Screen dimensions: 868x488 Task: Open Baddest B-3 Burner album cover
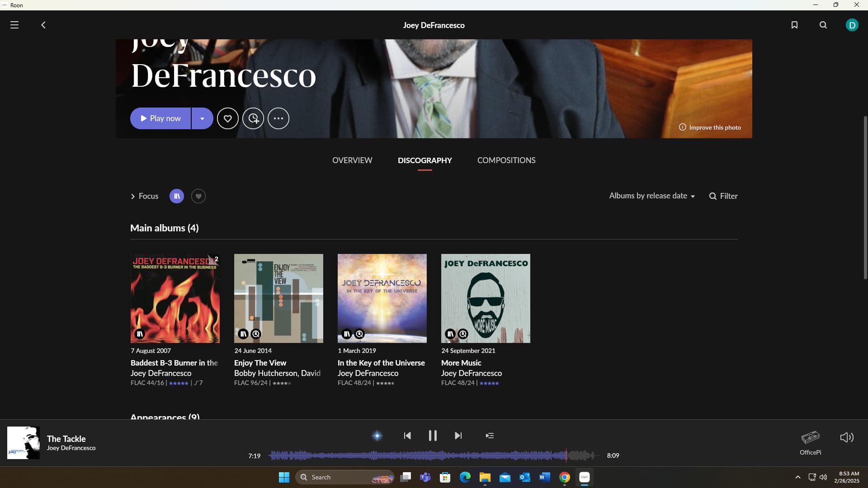(175, 298)
